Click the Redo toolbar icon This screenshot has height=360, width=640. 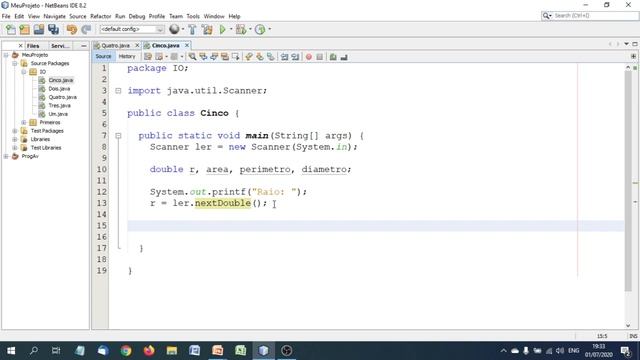coord(86,29)
